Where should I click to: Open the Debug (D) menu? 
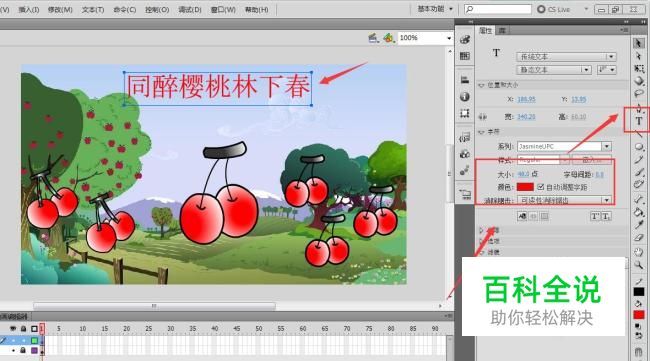190,10
